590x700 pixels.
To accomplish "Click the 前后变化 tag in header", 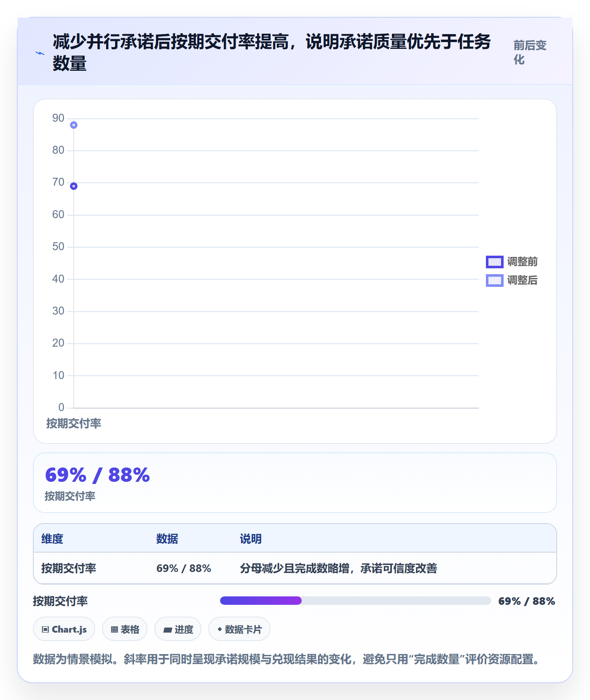I will 530,52.
